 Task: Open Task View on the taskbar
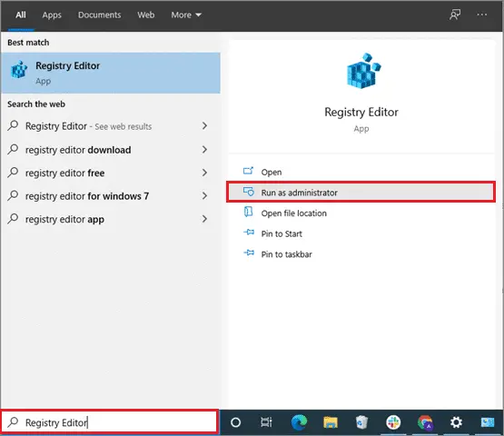[x=266, y=422]
